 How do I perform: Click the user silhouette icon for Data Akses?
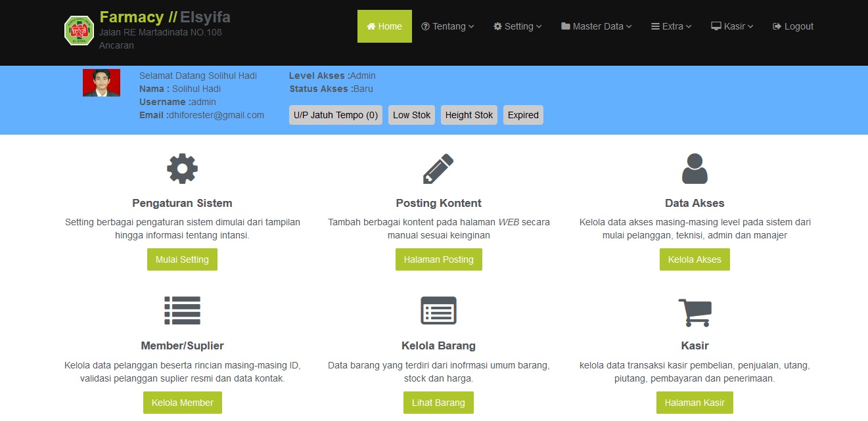pos(695,169)
